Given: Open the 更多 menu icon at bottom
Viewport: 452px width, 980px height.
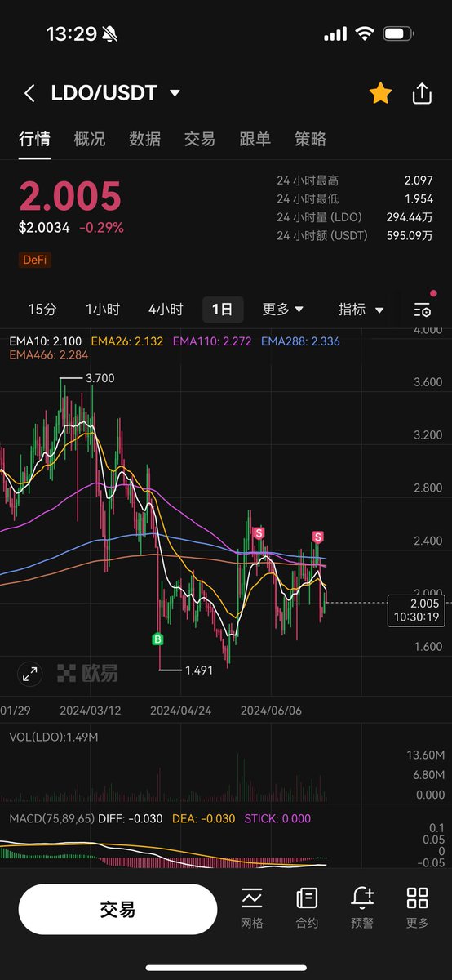Looking at the screenshot, I should 417,908.
